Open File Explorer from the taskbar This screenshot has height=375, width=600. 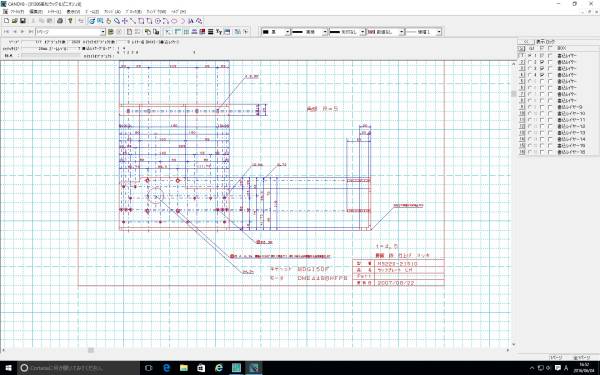184,368
